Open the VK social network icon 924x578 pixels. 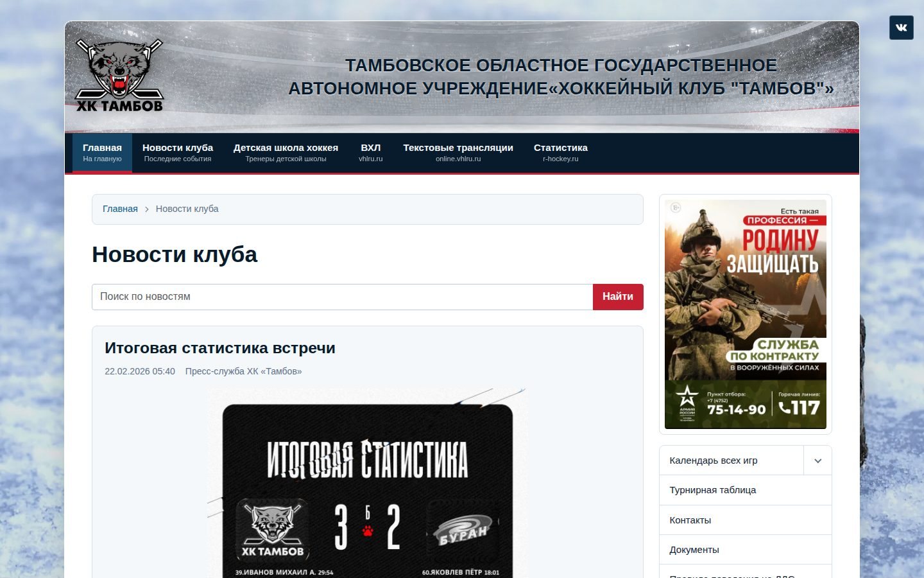[901, 28]
